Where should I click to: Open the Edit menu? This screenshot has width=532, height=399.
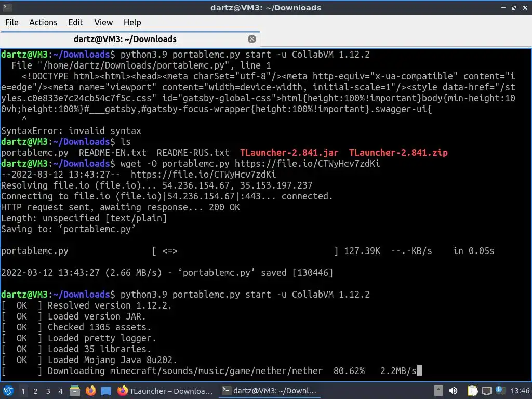click(x=75, y=22)
